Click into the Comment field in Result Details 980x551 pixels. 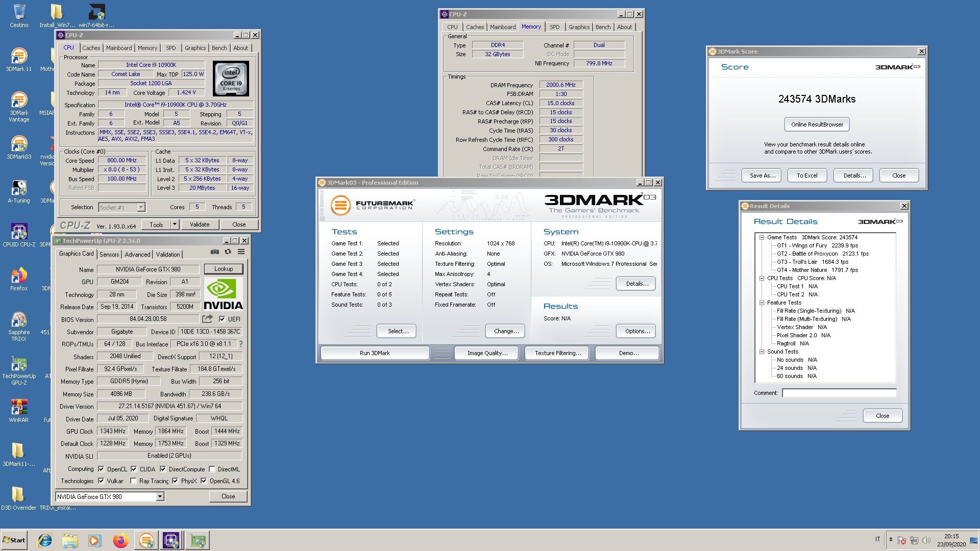tap(839, 393)
